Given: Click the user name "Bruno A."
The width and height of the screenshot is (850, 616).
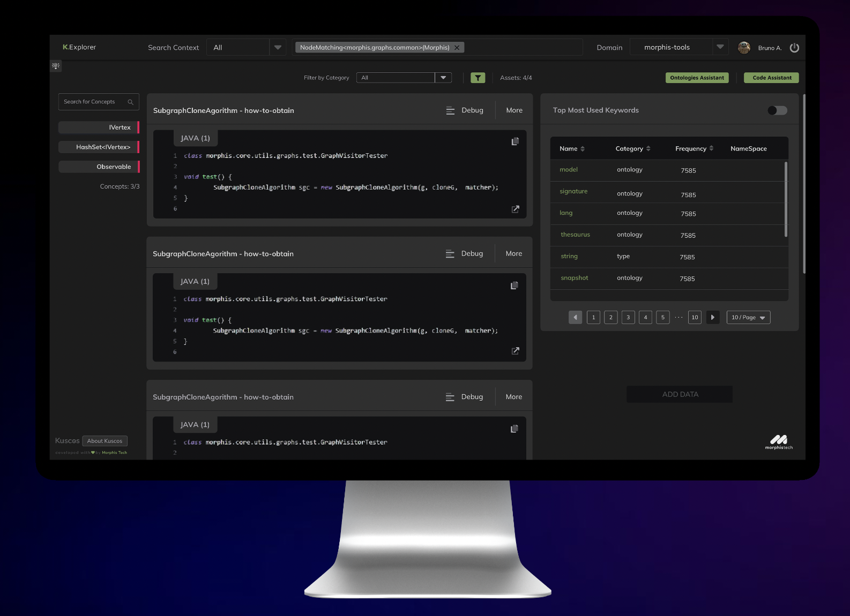Looking at the screenshot, I should tap(770, 48).
